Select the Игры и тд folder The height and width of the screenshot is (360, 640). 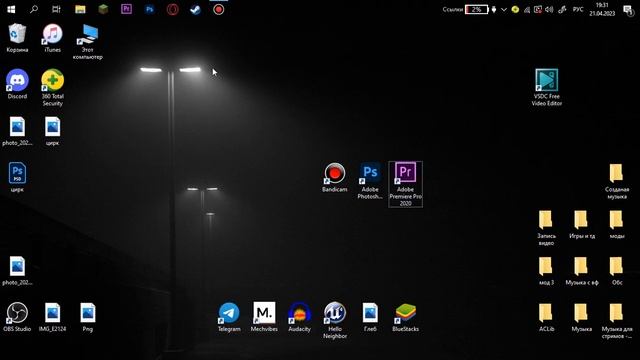[582, 224]
